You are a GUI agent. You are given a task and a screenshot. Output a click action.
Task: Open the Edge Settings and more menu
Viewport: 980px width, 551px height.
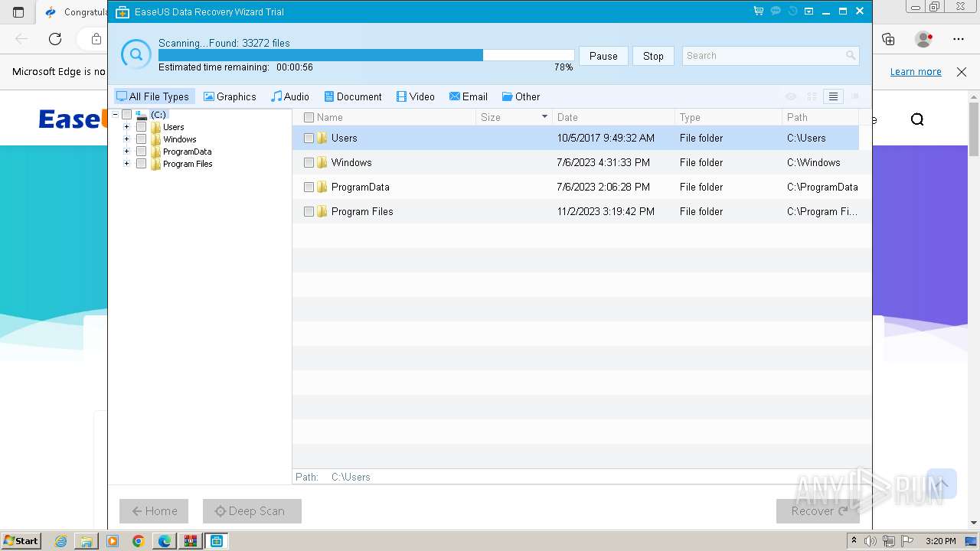click(x=959, y=39)
